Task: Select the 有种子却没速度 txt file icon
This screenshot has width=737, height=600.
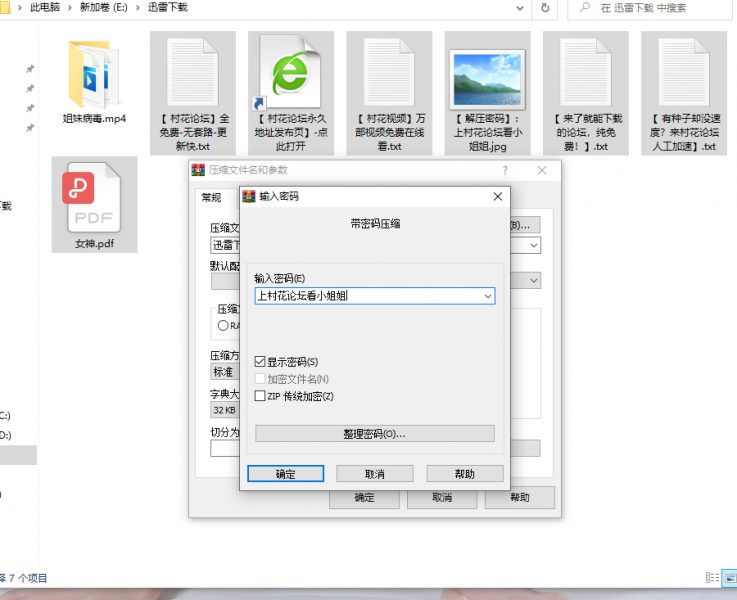Action: tap(683, 71)
